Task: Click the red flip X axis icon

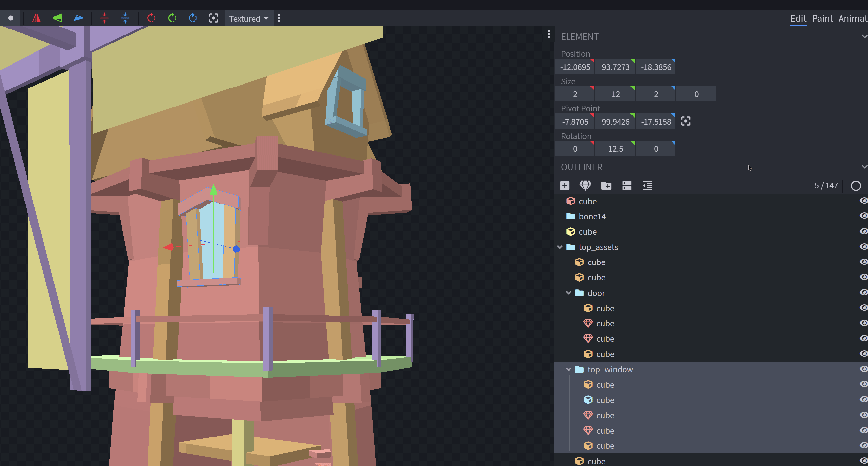Action: 36,18
